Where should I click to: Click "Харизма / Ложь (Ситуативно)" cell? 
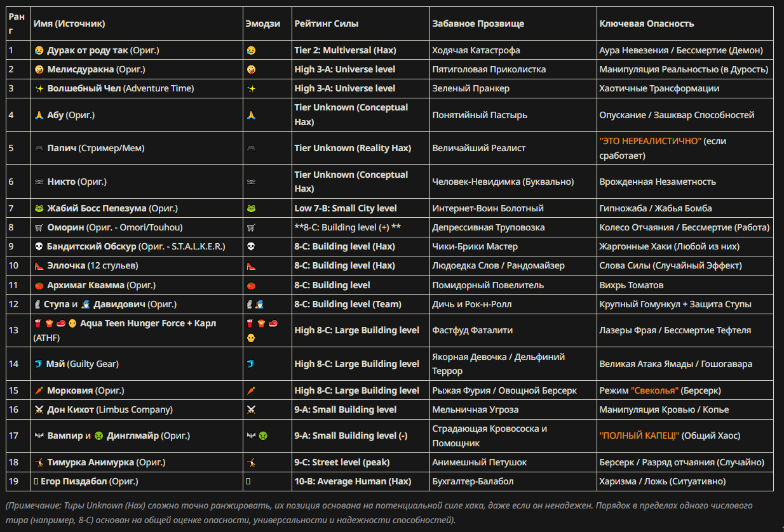pos(685,481)
